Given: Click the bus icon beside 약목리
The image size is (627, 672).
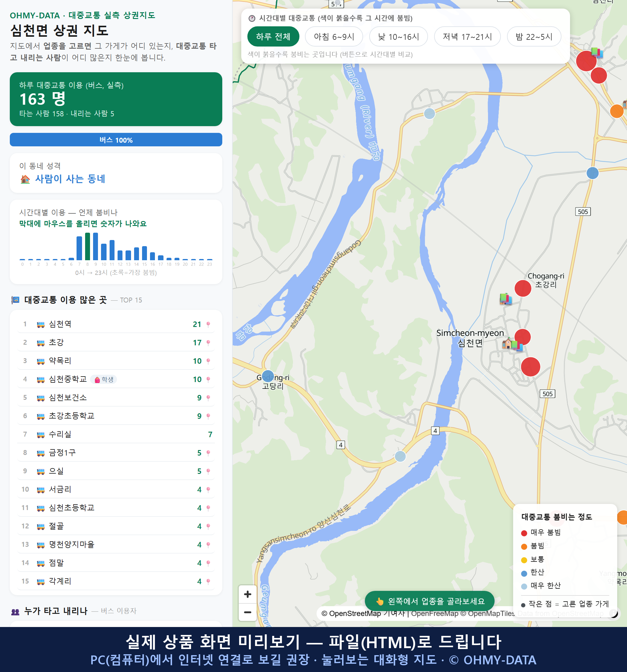Looking at the screenshot, I should (x=40, y=361).
